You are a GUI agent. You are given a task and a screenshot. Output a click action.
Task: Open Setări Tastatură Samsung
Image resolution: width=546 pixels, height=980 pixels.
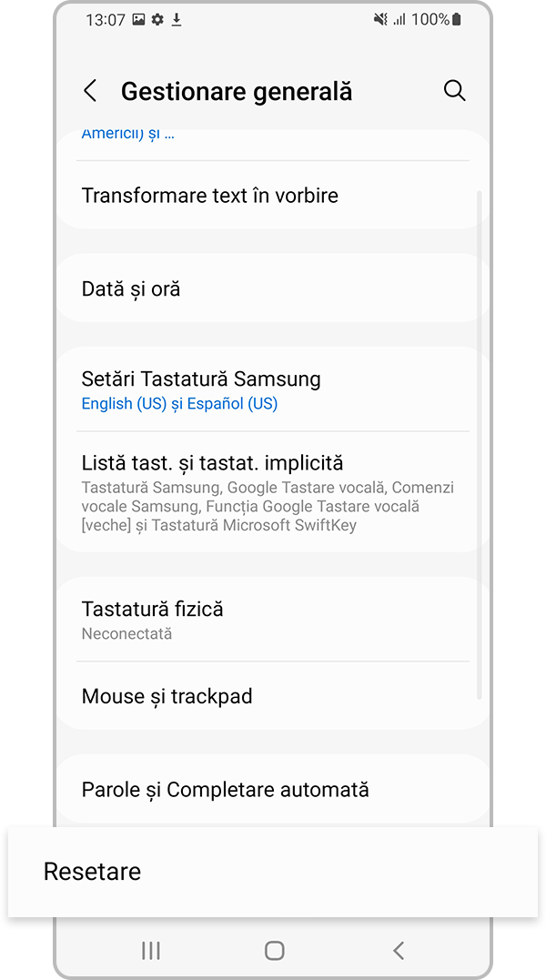[x=201, y=379]
